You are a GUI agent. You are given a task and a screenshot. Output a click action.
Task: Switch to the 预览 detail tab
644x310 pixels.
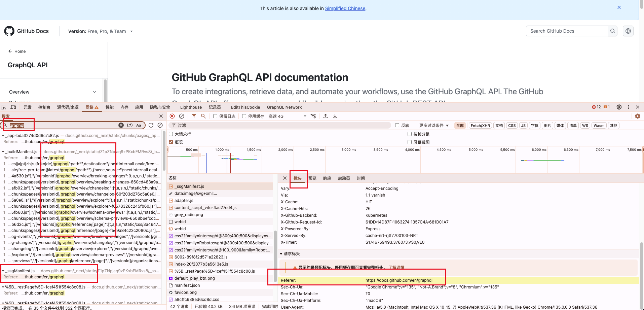312,178
